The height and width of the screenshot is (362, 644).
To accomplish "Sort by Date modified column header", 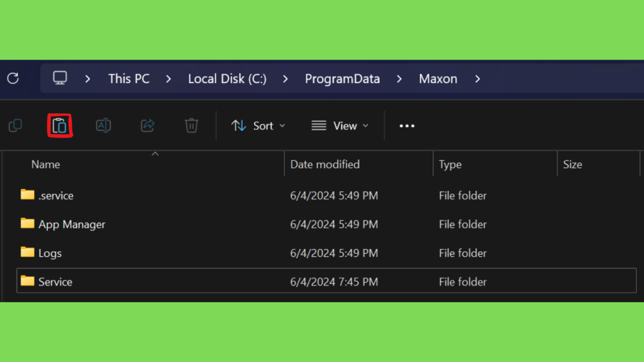I will pos(325,165).
